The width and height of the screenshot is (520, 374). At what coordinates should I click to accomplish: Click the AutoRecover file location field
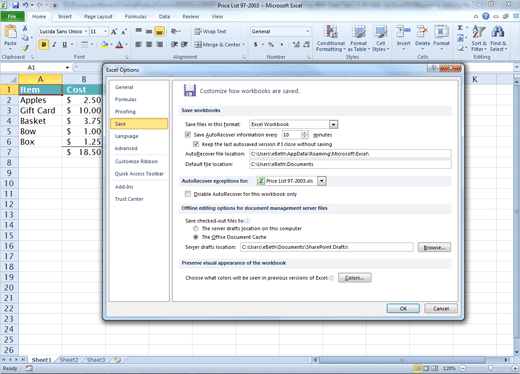pyautogui.click(x=350, y=154)
